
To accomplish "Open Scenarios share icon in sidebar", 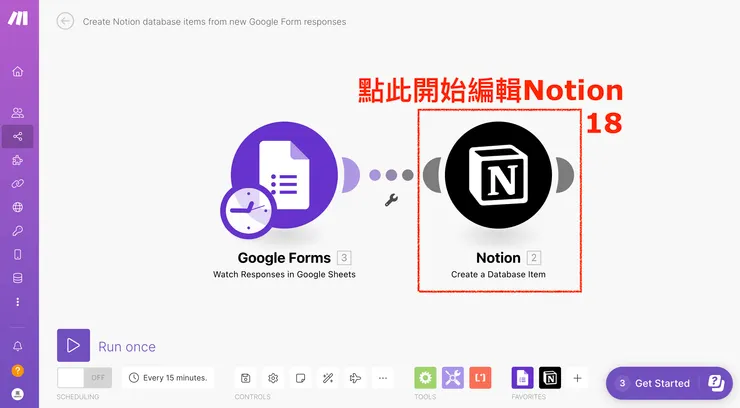I will coord(17,136).
